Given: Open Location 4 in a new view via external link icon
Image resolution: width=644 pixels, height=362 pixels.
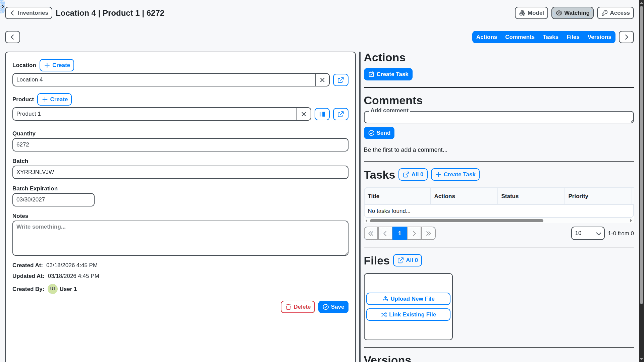Looking at the screenshot, I should click(340, 80).
